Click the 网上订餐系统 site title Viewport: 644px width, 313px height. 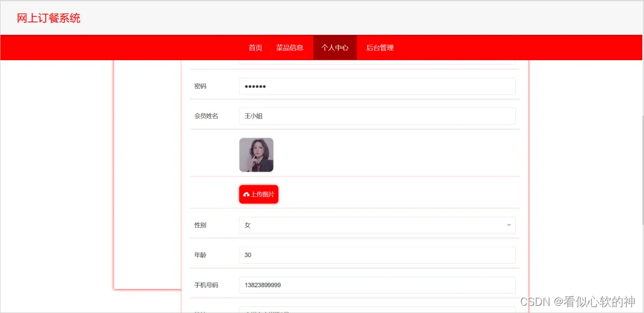(49, 18)
